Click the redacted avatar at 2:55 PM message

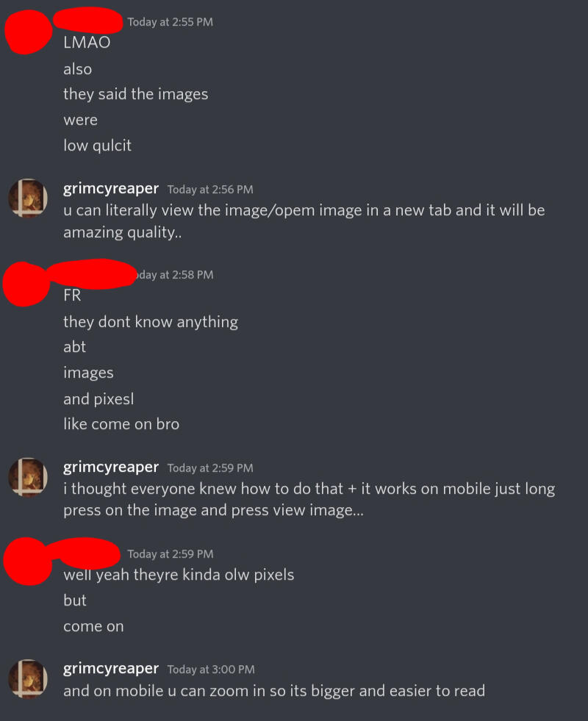[29, 32]
